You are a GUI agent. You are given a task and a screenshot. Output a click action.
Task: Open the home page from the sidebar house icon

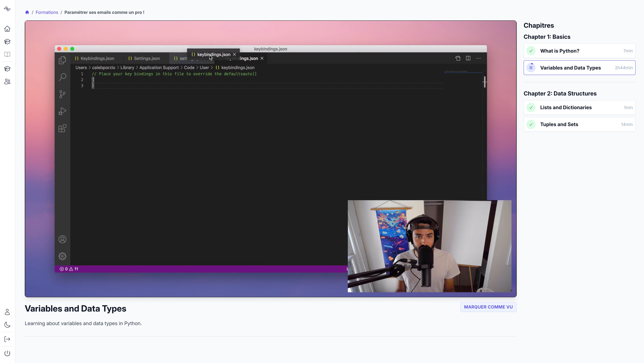tap(7, 29)
